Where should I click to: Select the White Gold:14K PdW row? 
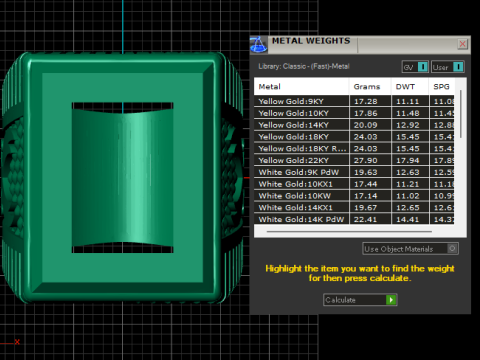(x=354, y=219)
